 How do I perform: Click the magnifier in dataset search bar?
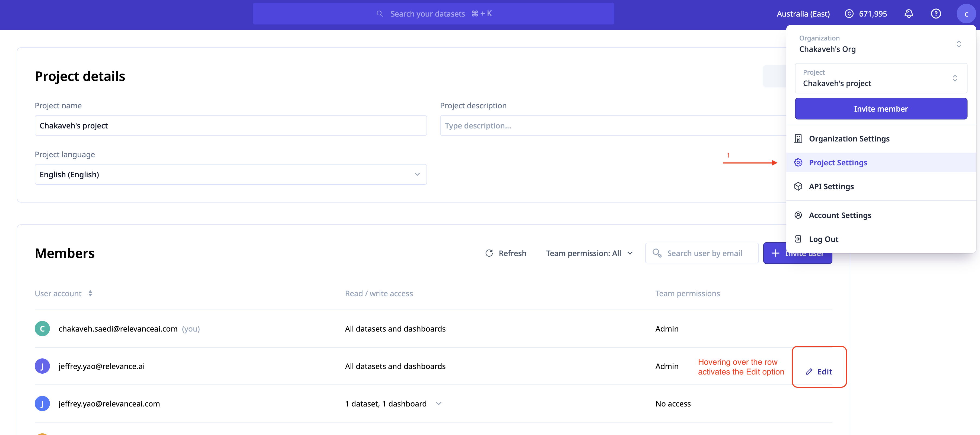tap(379, 14)
